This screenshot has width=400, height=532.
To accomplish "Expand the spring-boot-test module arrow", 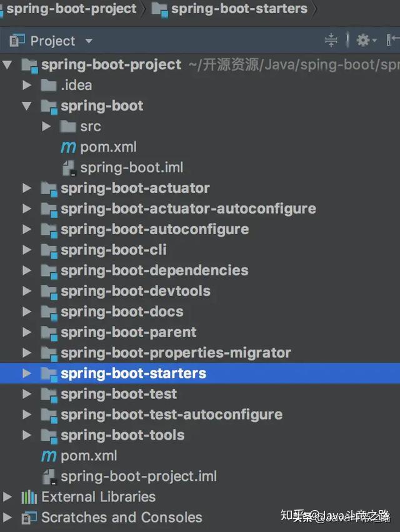I will (x=27, y=394).
